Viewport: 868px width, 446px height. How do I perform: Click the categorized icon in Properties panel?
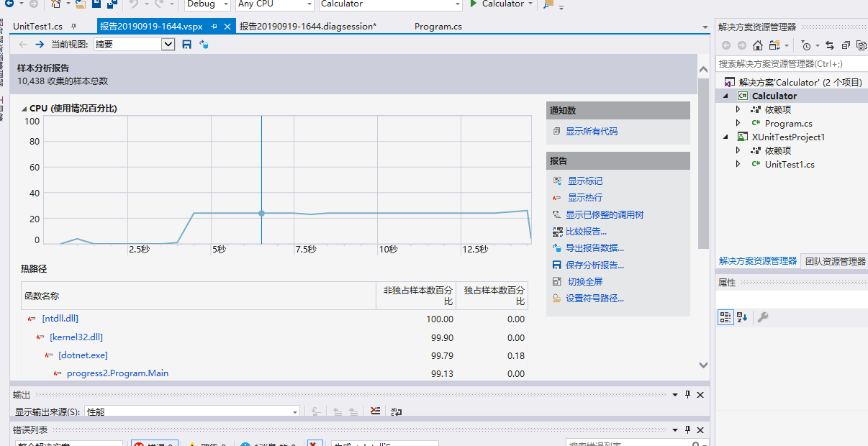coord(726,317)
